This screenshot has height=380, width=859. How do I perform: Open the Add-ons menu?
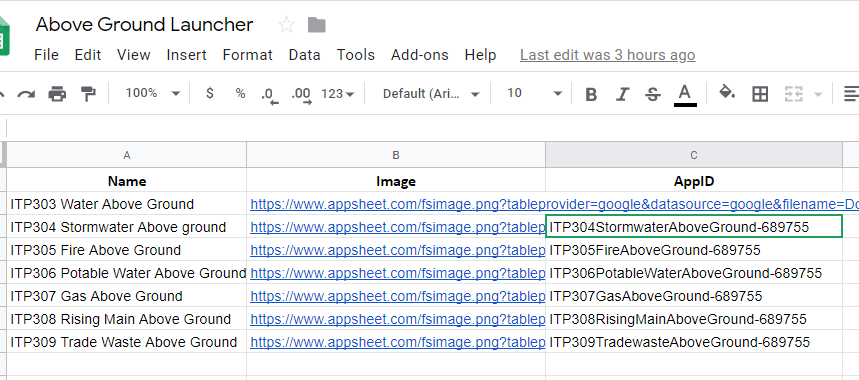coord(420,55)
